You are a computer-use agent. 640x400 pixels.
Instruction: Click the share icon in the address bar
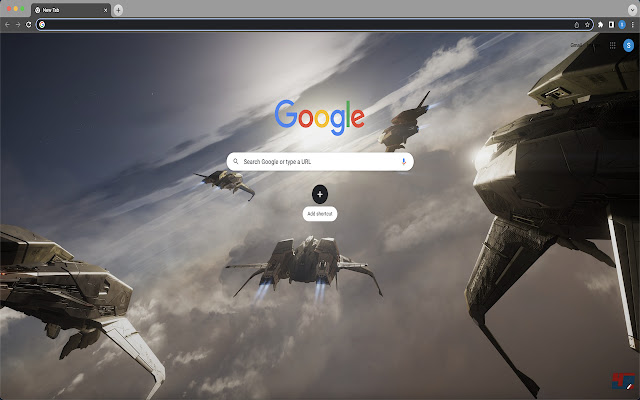click(577, 25)
